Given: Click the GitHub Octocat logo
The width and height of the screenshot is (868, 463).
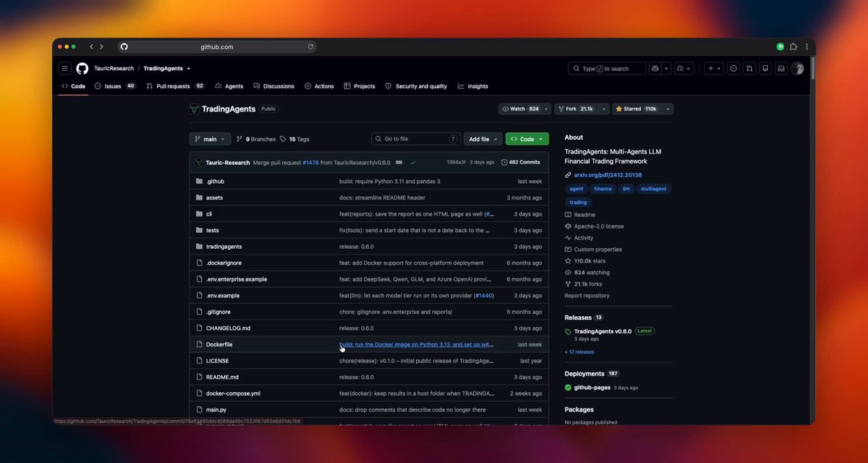Looking at the screenshot, I should coord(82,69).
